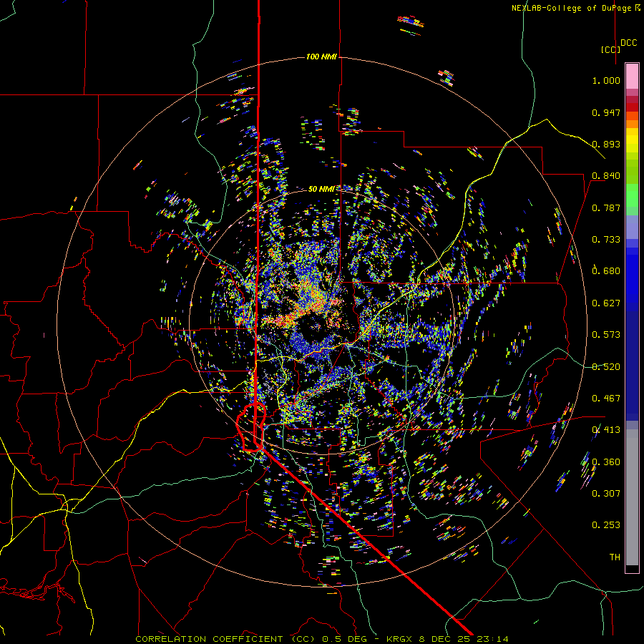Select the bright green segment of the color bar

tap(632, 195)
